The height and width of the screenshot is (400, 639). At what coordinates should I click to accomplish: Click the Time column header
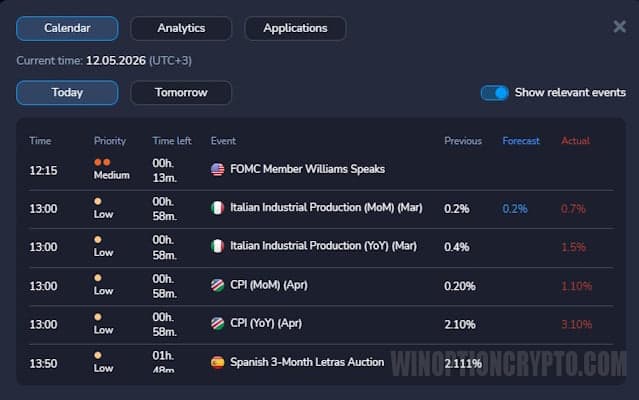tap(40, 141)
